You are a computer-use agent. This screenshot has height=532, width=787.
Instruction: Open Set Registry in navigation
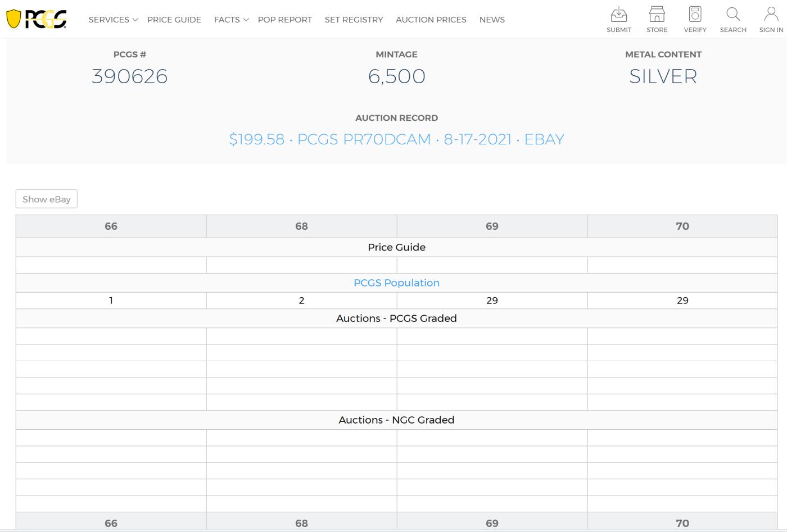pos(354,20)
